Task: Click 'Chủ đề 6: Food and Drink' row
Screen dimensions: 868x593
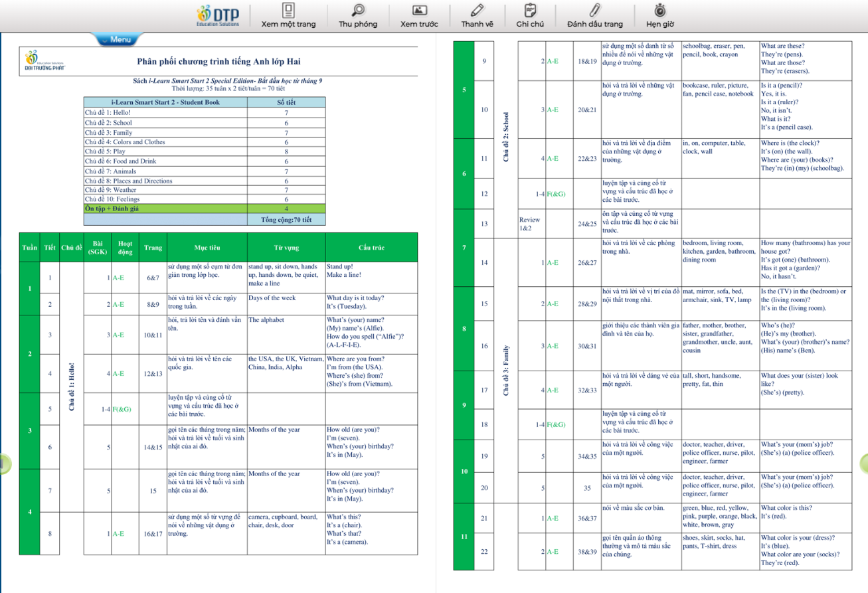Action: 205,161
